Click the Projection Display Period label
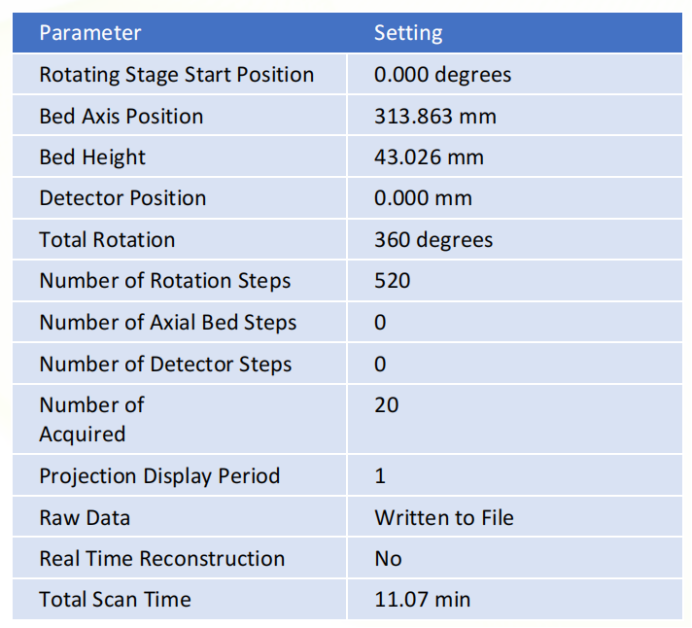The height and width of the screenshot is (628, 692). 159,476
